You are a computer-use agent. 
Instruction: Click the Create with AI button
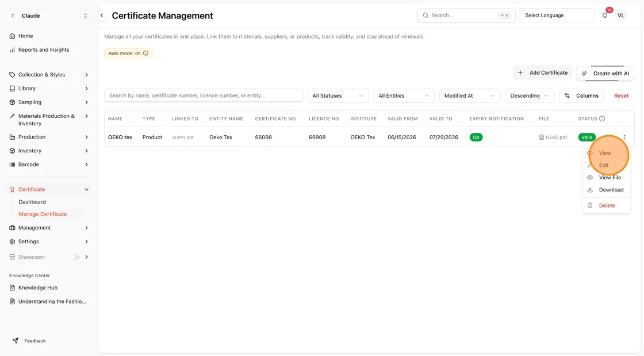pyautogui.click(x=605, y=74)
